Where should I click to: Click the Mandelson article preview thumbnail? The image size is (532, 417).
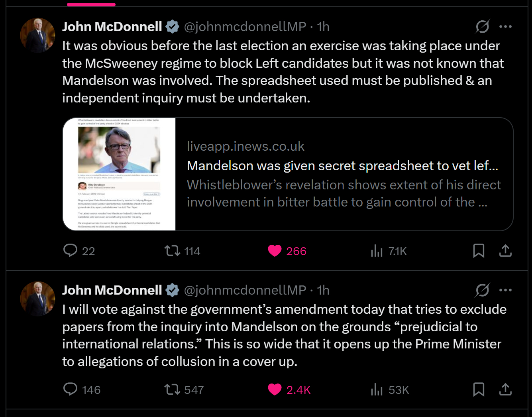(119, 174)
